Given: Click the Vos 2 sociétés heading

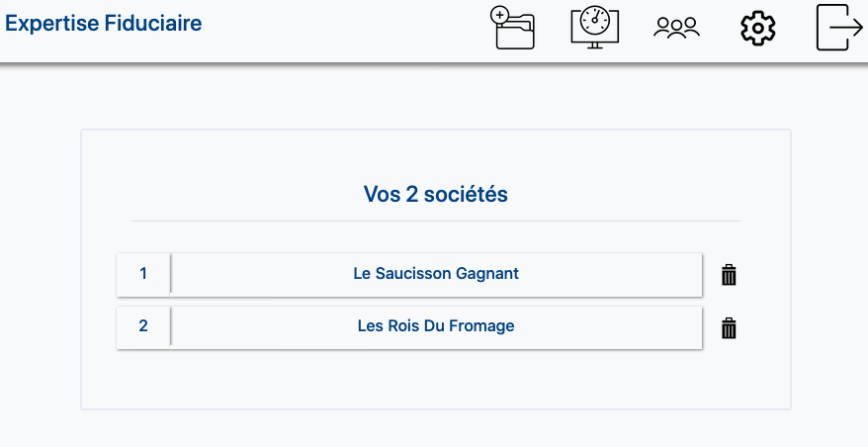Looking at the screenshot, I should point(436,195).
